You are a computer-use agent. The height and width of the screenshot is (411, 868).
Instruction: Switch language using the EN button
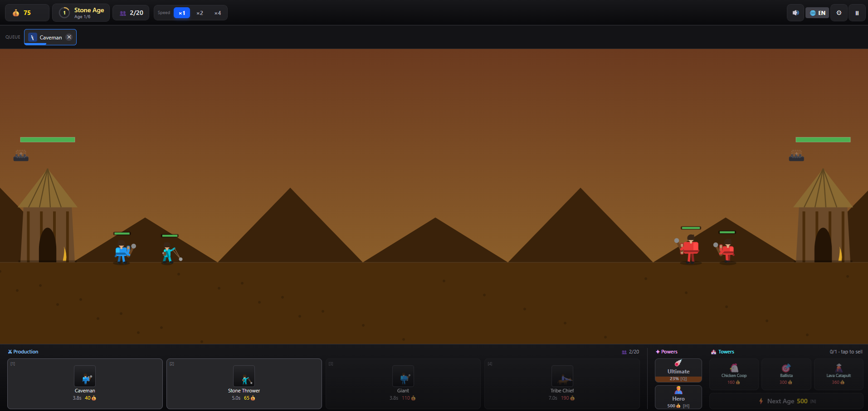(817, 13)
